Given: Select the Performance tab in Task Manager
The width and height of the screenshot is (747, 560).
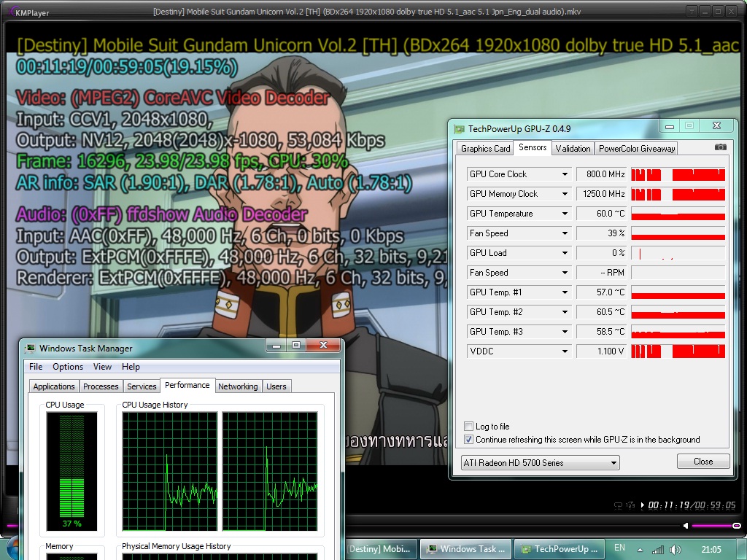Looking at the screenshot, I should (187, 385).
